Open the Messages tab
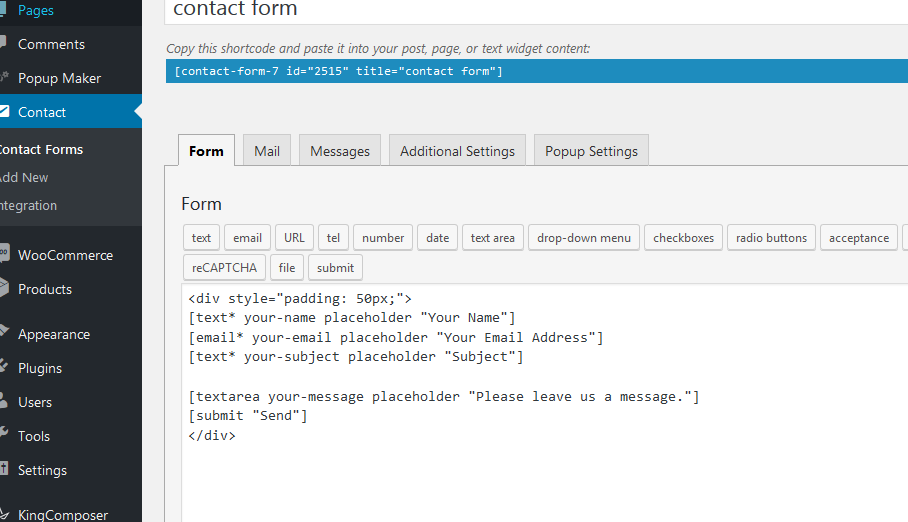Viewport: 908px width, 522px height. (x=340, y=151)
